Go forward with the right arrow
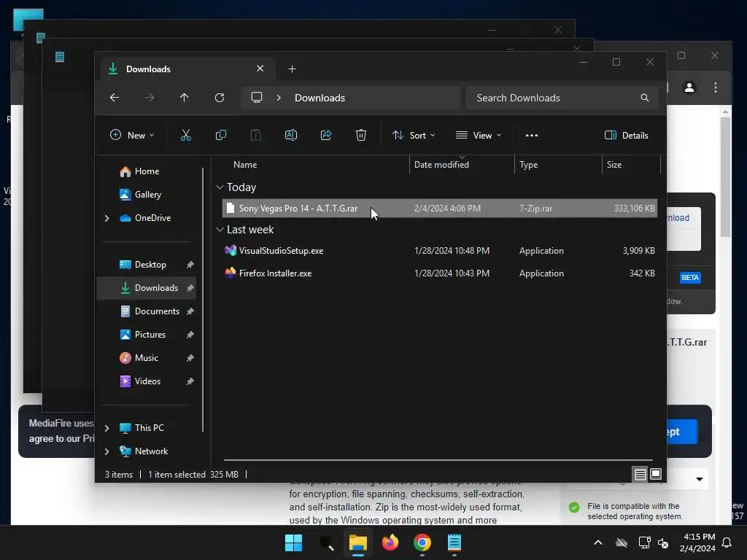Screen dimensions: 747x560 (x=150, y=98)
